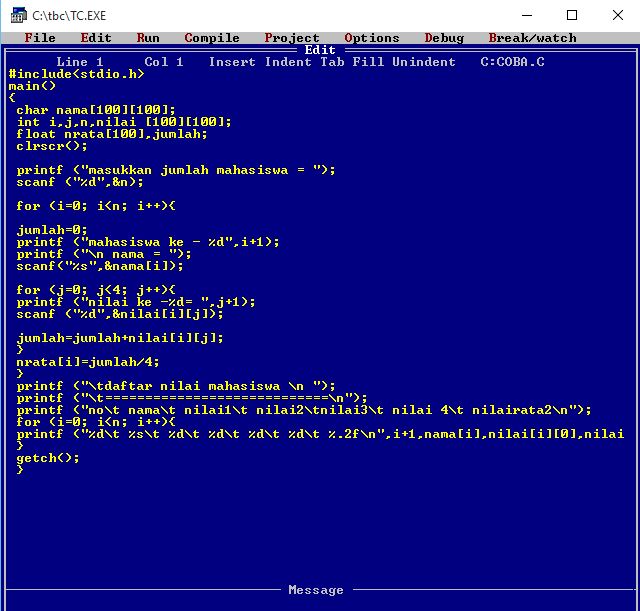Open the Project menu
This screenshot has width=640, height=611.
[x=292, y=38]
